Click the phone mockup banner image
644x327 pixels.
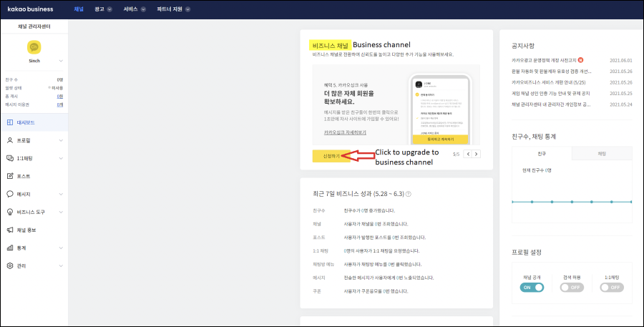(x=440, y=109)
